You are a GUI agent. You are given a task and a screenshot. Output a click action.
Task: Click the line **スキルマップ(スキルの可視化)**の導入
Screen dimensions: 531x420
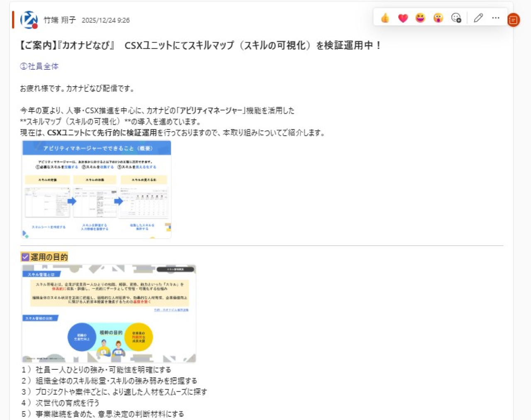pyautogui.click(x=110, y=122)
